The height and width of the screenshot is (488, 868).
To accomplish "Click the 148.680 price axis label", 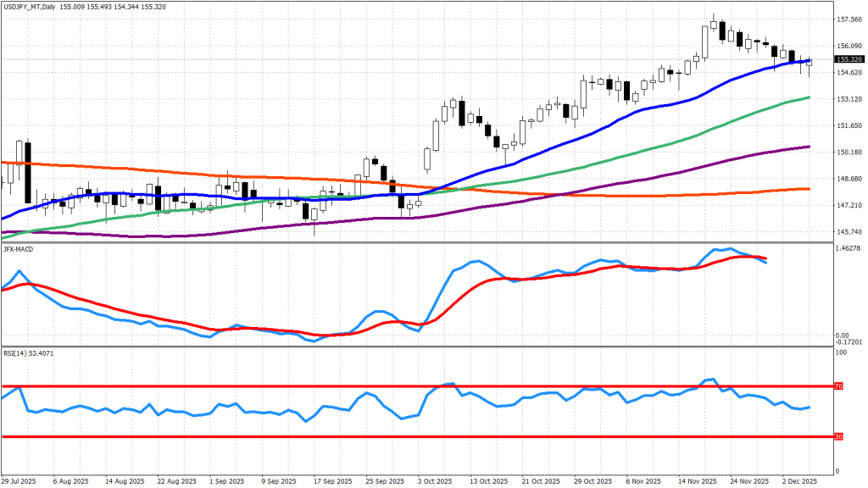I will (x=849, y=179).
